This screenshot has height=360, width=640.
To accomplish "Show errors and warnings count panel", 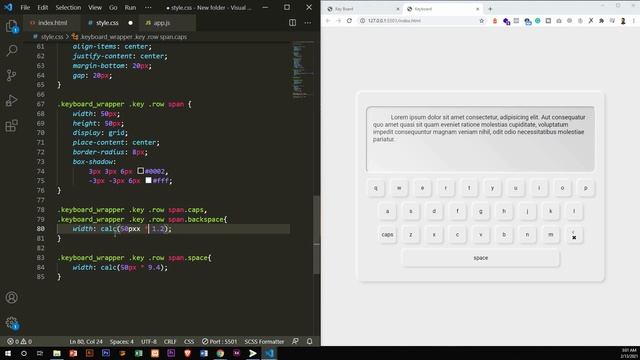I will click(19, 341).
